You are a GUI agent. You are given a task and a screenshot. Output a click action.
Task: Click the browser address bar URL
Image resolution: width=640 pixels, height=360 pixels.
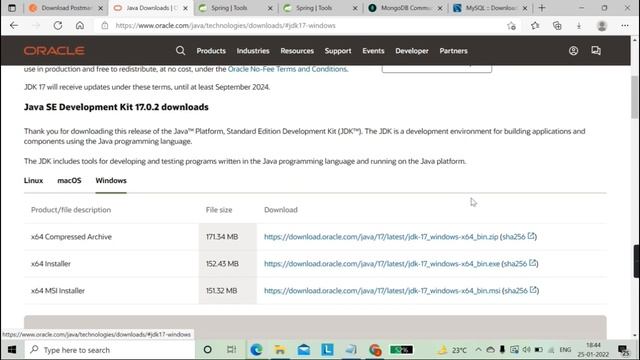225,25
